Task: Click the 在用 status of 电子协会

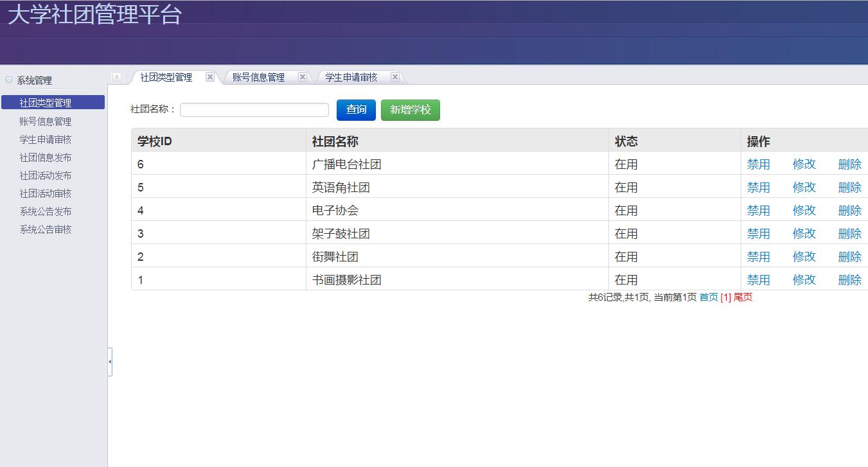Action: point(626,211)
